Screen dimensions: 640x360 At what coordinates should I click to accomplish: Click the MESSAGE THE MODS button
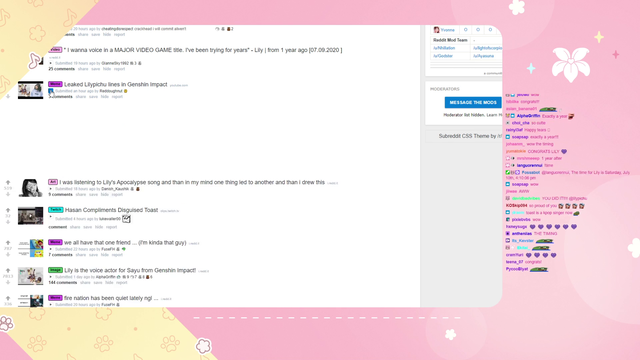[x=473, y=102]
